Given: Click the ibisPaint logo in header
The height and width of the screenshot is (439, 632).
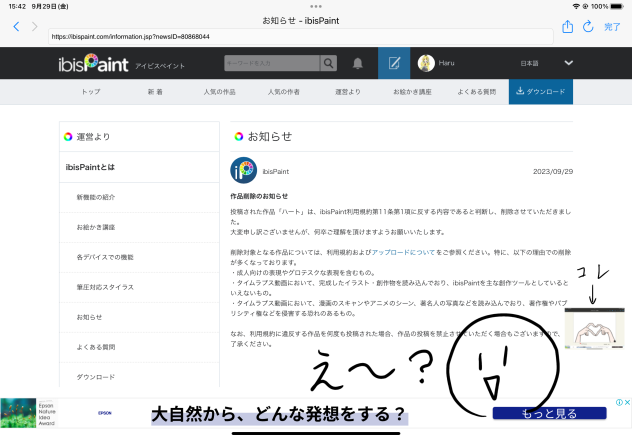Looking at the screenshot, I should pos(93,63).
